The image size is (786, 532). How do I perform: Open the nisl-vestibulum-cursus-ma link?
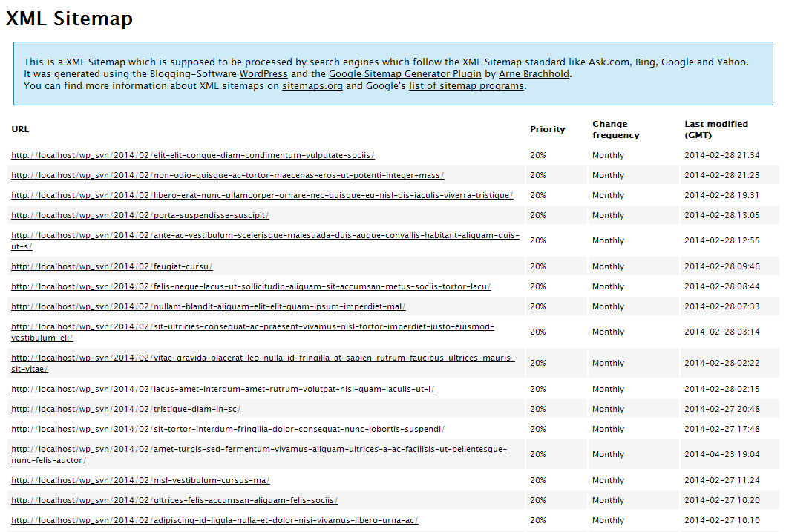point(140,480)
